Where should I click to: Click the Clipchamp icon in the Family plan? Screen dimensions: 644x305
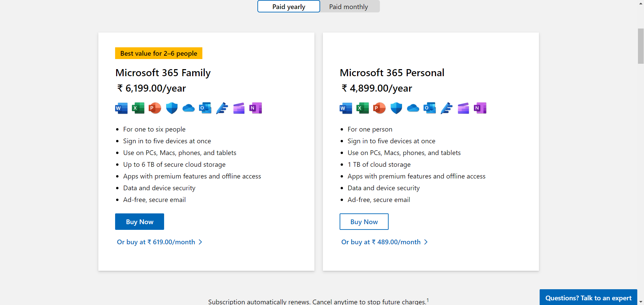pyautogui.click(x=239, y=108)
